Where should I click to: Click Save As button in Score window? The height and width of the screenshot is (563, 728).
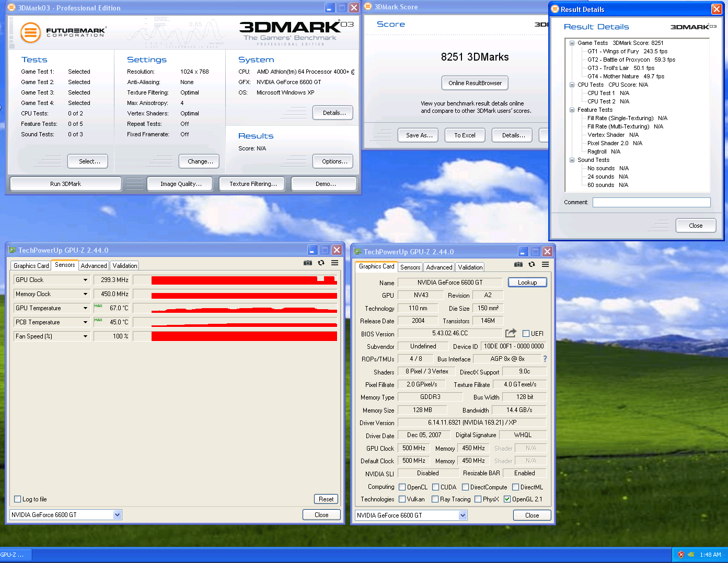[418, 135]
